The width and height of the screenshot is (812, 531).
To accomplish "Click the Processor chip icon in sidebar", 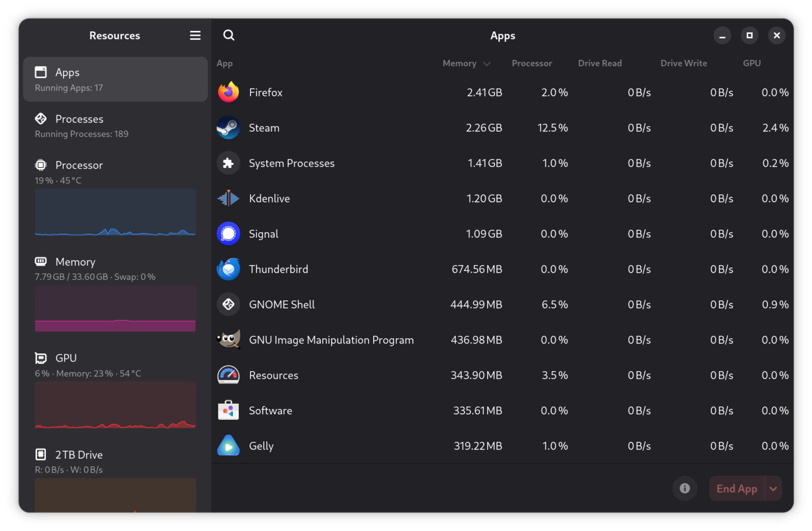I will pos(41,165).
